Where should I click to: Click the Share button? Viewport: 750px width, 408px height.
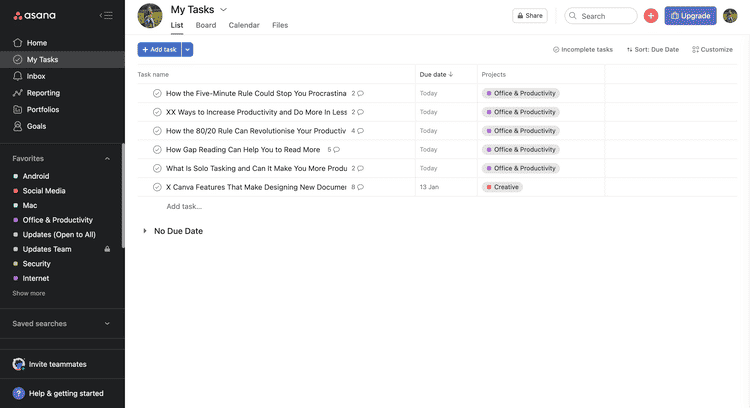point(530,16)
